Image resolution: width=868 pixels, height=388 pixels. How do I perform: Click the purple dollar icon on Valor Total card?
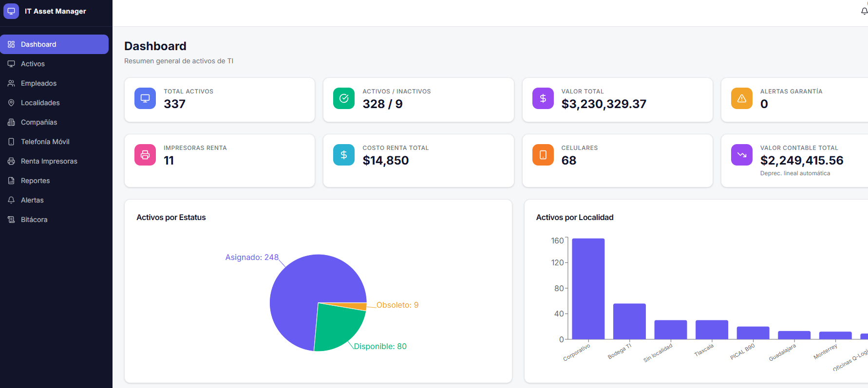[x=543, y=98]
